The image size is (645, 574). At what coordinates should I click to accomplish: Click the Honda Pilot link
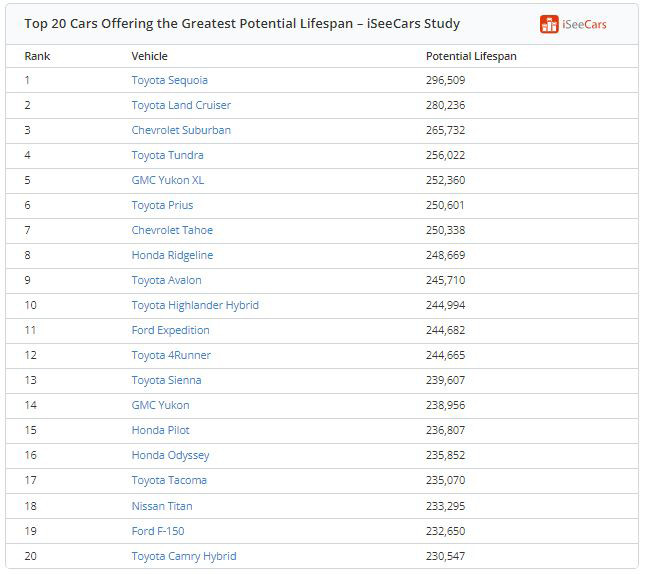click(160, 430)
